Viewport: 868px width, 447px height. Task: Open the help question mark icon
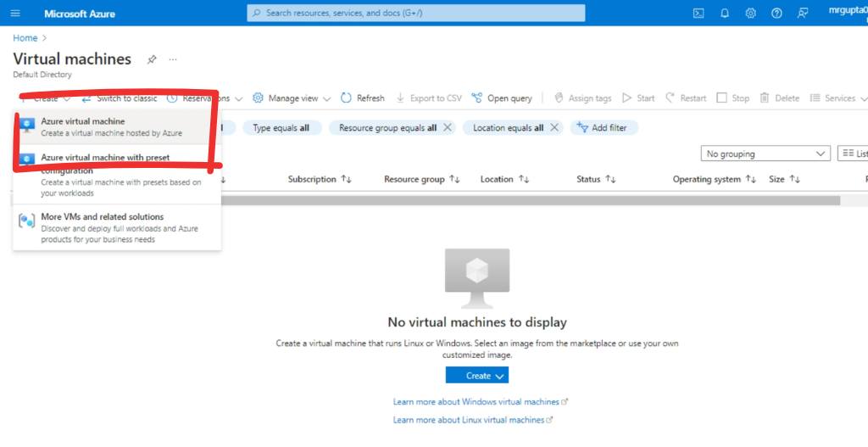[x=776, y=13]
